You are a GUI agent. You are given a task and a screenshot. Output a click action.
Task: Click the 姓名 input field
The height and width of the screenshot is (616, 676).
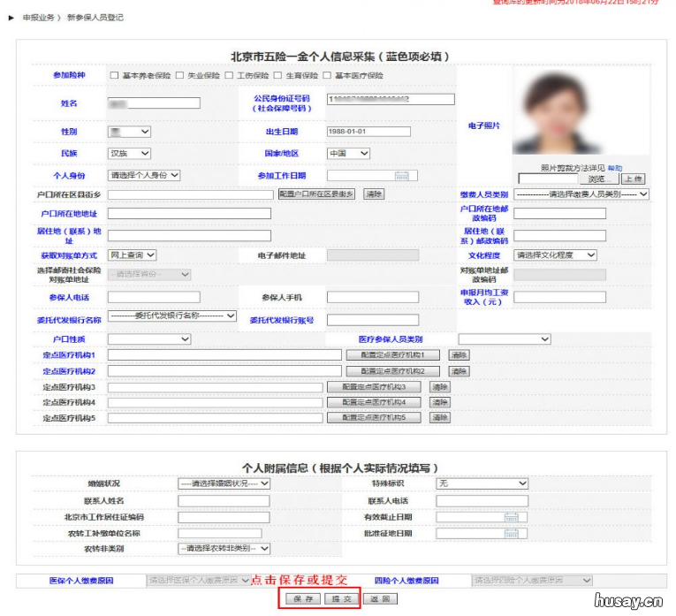coord(154,103)
